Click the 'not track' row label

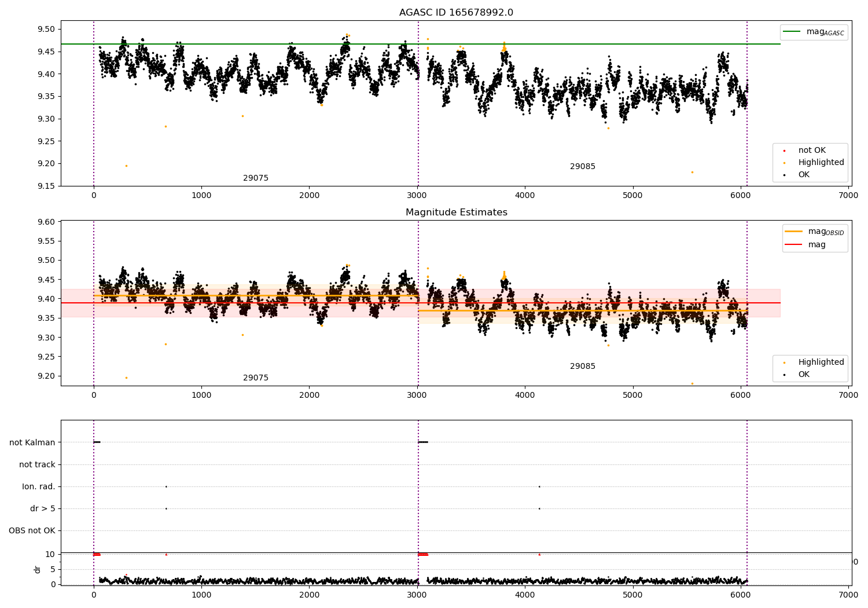click(37, 464)
